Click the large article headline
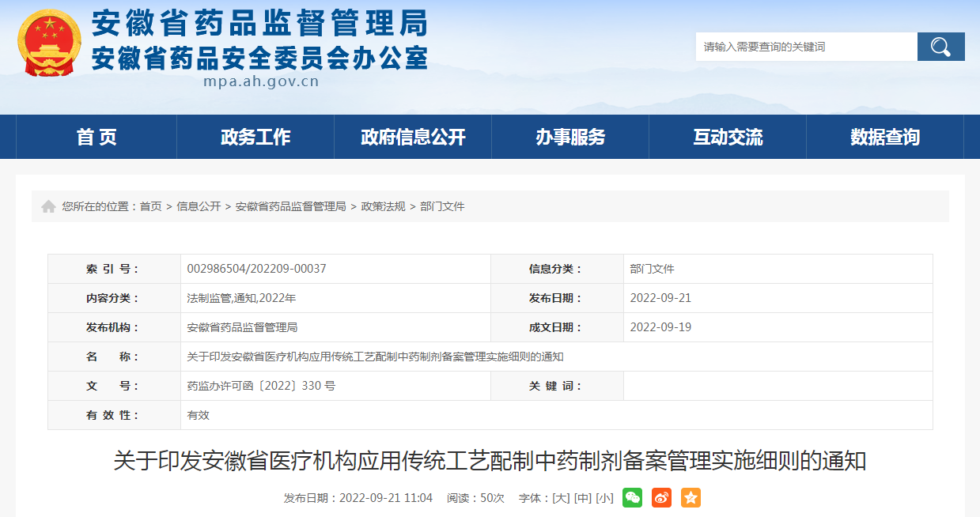 click(x=490, y=460)
